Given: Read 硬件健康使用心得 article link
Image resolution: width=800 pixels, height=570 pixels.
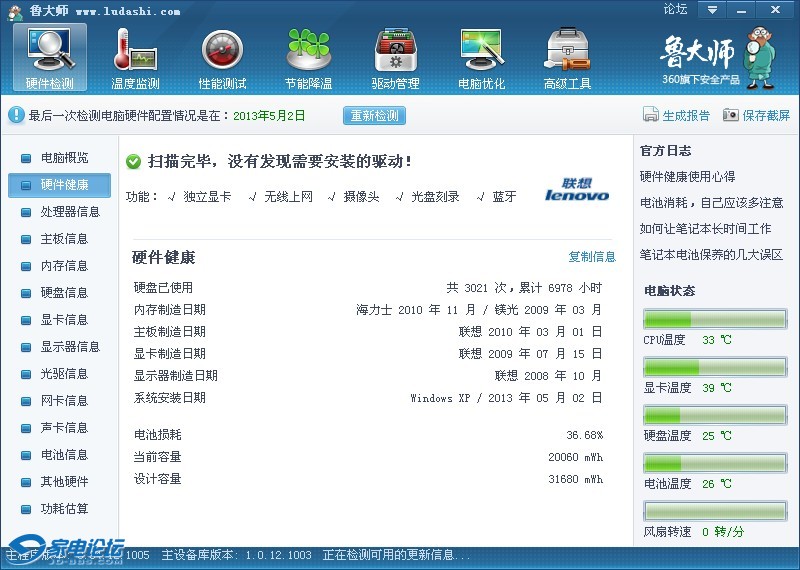Looking at the screenshot, I should (x=687, y=177).
